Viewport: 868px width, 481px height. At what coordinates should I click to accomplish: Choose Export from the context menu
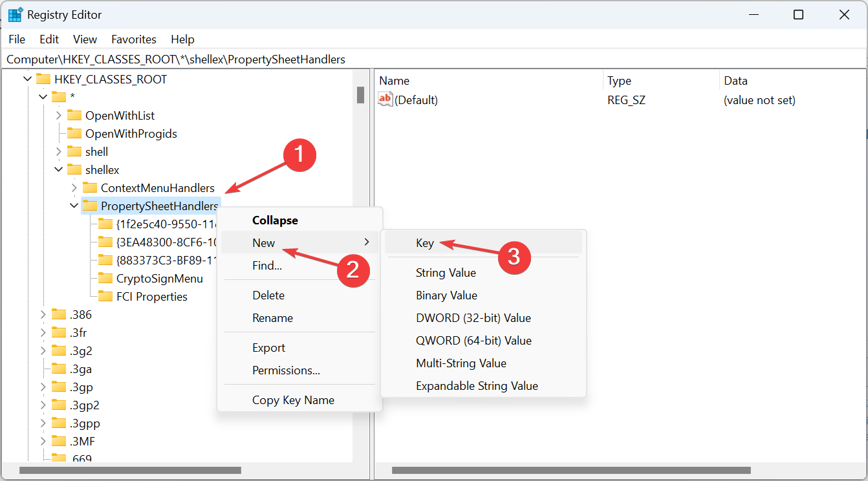pos(300,347)
